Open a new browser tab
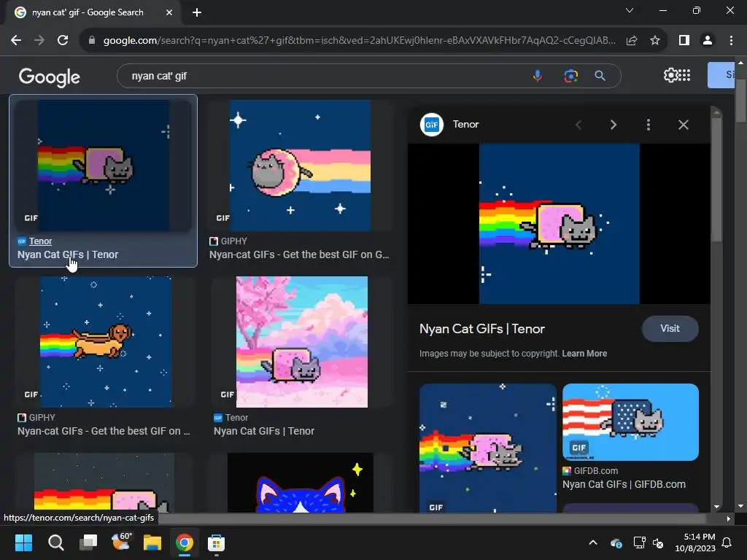The height and width of the screenshot is (560, 747). point(197,12)
